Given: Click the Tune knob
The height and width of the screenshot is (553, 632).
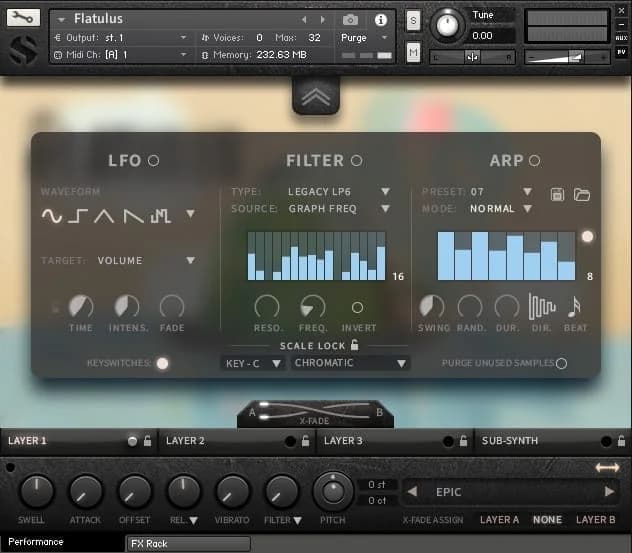Looking at the screenshot, I should click(x=449, y=24).
